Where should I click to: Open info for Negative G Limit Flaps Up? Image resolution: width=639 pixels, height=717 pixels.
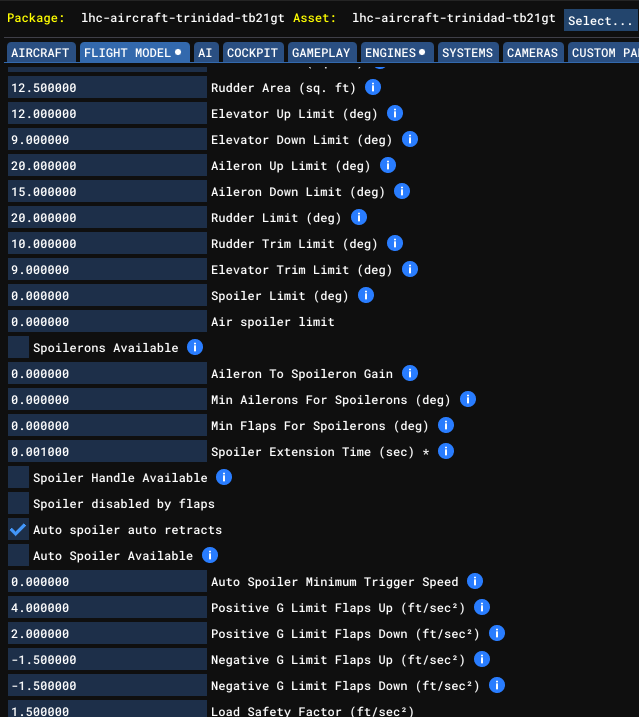tap(482, 659)
